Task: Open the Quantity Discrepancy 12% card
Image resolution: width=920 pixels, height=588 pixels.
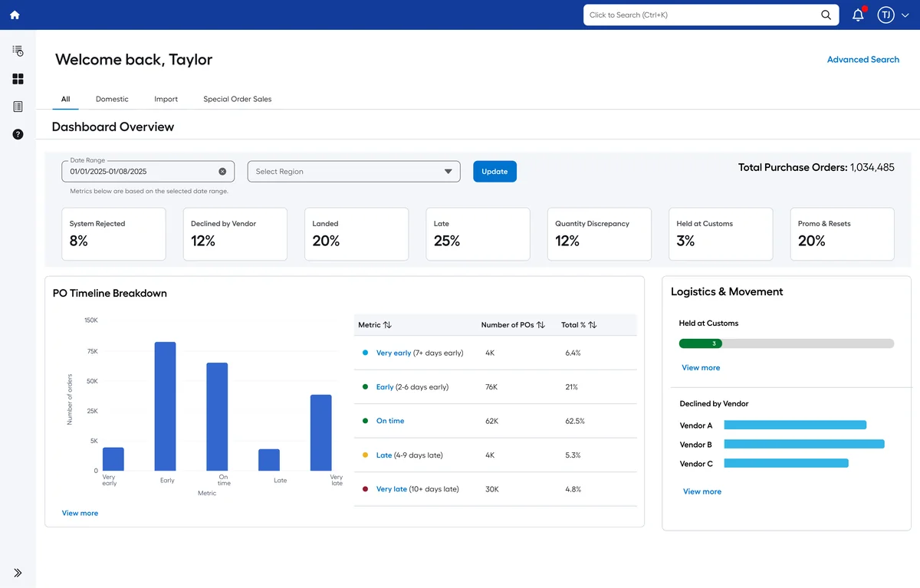Action: pos(600,234)
